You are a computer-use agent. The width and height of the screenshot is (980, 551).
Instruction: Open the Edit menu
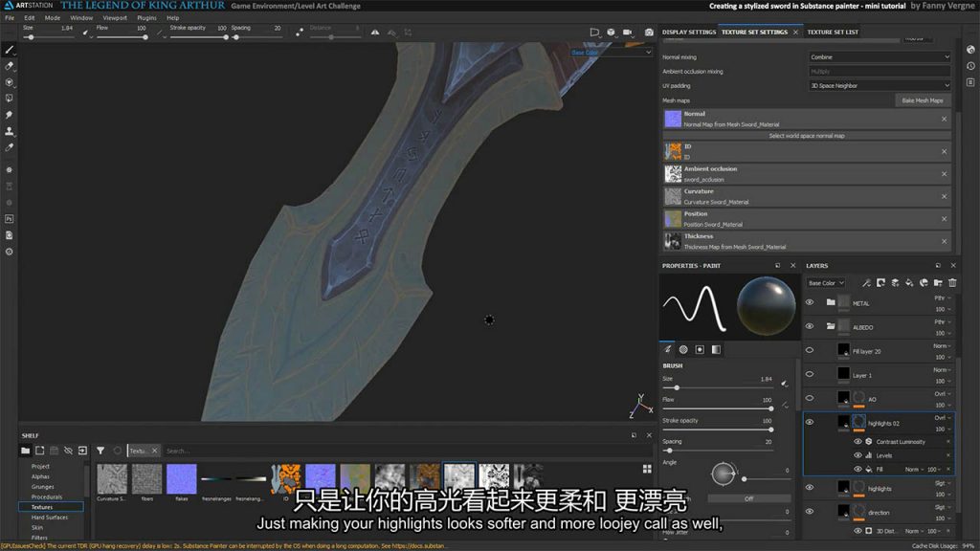[30, 18]
